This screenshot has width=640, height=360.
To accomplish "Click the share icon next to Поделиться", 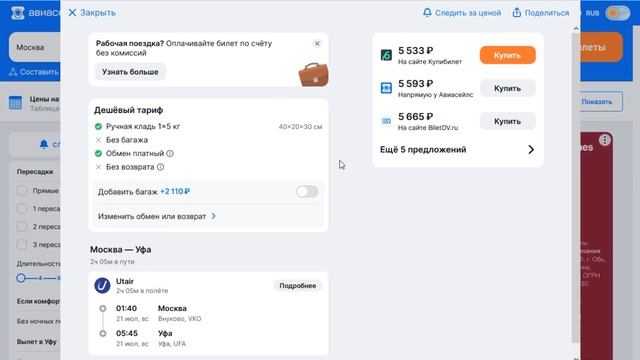I will (517, 12).
